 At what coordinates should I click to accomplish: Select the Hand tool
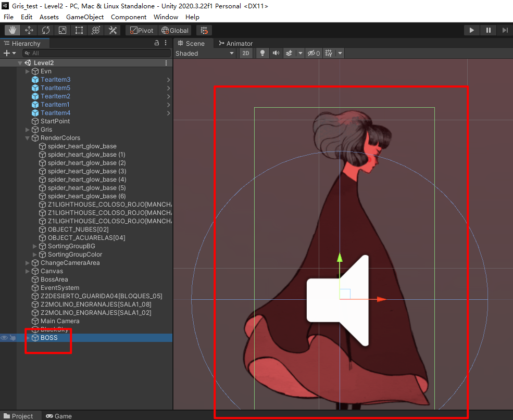point(12,30)
